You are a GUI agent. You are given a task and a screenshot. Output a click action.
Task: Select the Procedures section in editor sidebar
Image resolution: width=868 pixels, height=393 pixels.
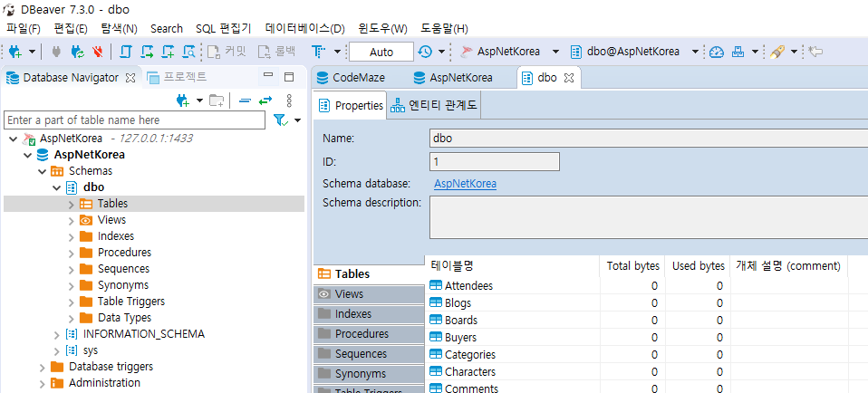coord(369,334)
